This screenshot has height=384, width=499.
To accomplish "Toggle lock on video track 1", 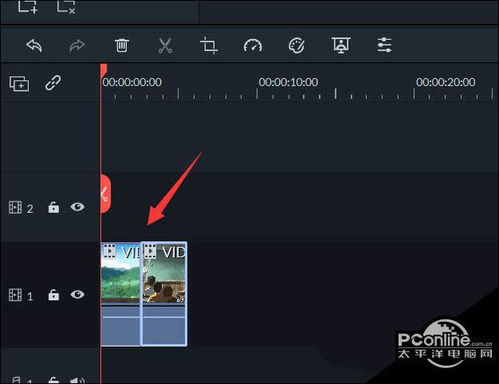I will 54,295.
